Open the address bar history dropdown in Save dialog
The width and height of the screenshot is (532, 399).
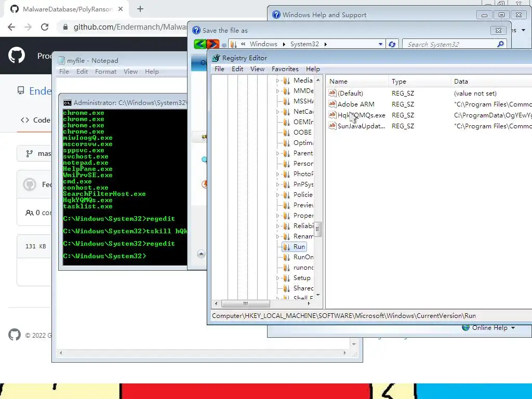click(380, 44)
